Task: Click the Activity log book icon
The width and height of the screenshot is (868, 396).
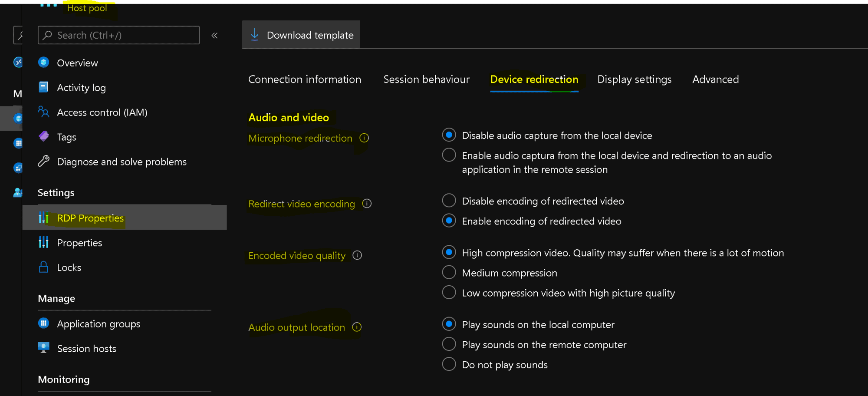Action: click(x=44, y=87)
